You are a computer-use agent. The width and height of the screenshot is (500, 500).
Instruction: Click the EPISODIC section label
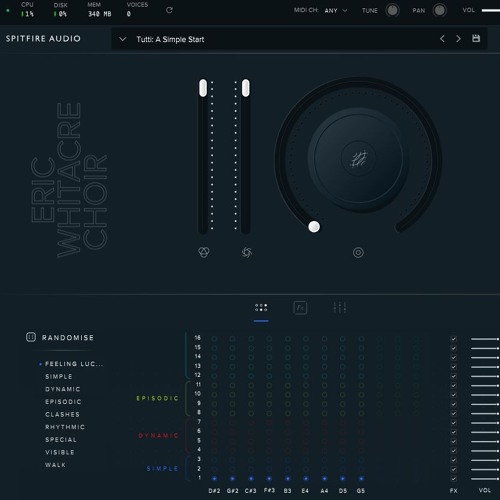pos(157,398)
